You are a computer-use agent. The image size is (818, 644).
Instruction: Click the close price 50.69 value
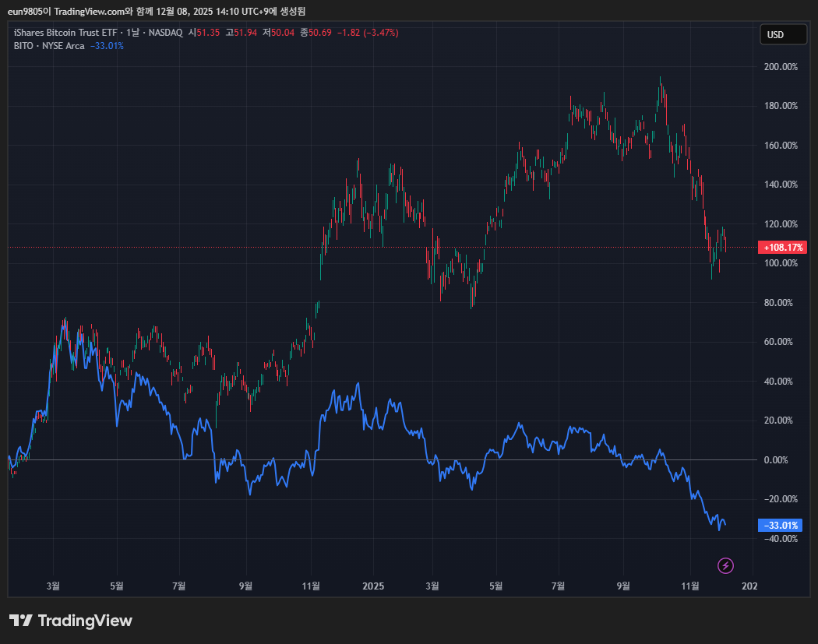tap(319, 33)
